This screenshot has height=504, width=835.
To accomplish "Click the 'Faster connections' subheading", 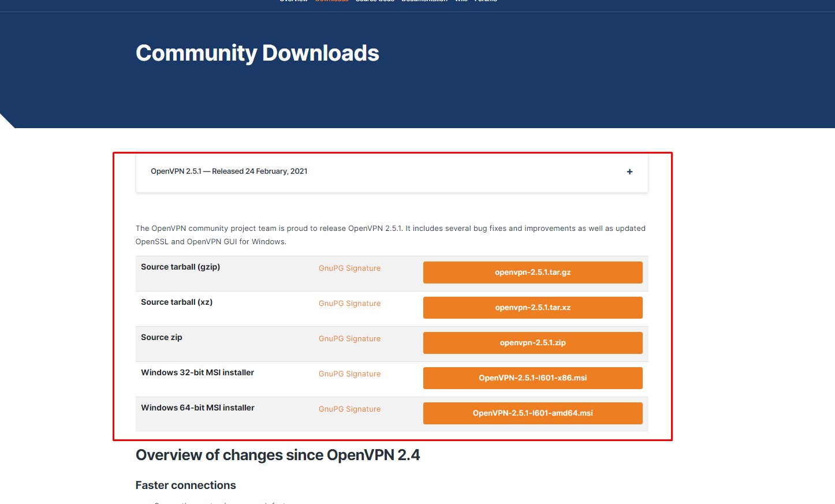I will pos(186,486).
